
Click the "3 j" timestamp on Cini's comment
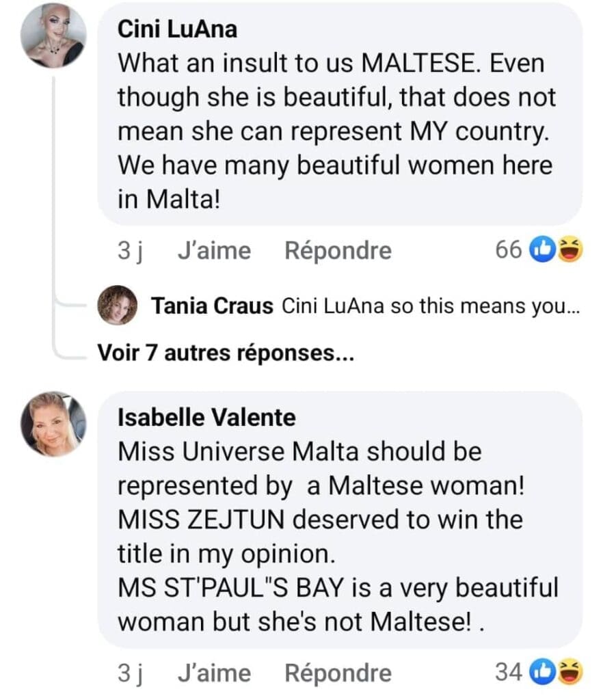[x=129, y=252]
